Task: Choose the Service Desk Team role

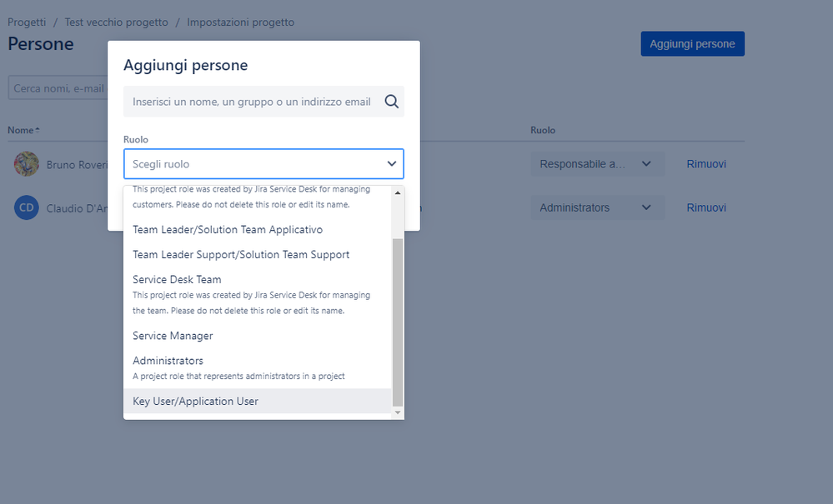Action: [258, 295]
